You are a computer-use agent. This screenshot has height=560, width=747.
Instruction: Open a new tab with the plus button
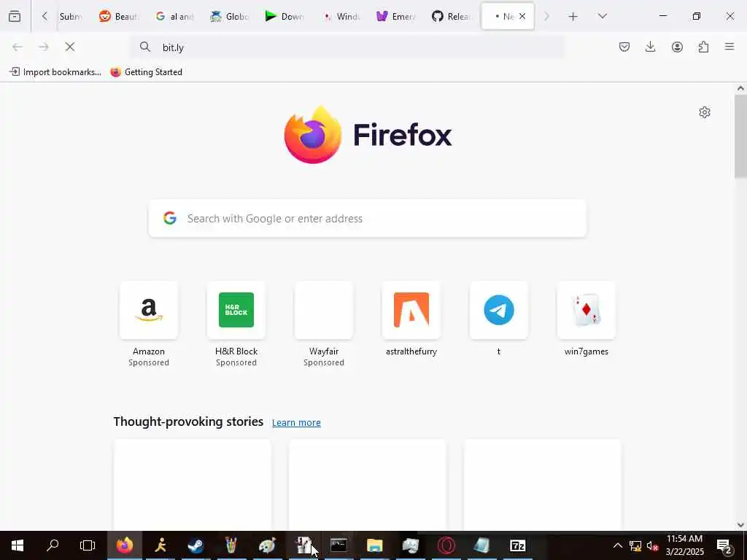click(x=573, y=17)
